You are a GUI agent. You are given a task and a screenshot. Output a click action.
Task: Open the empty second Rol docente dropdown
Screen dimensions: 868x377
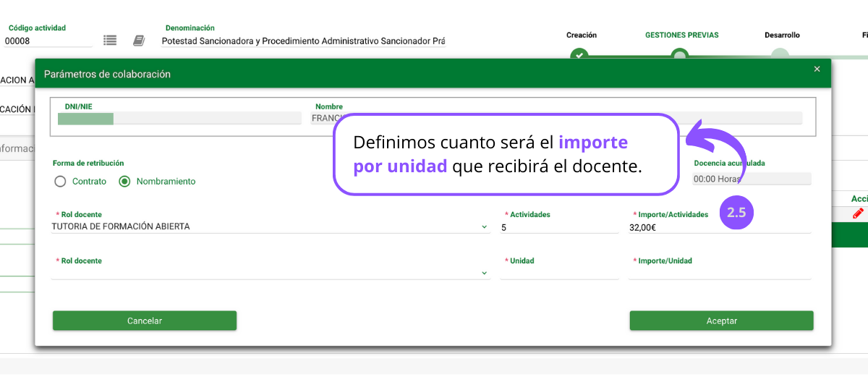coord(271,273)
